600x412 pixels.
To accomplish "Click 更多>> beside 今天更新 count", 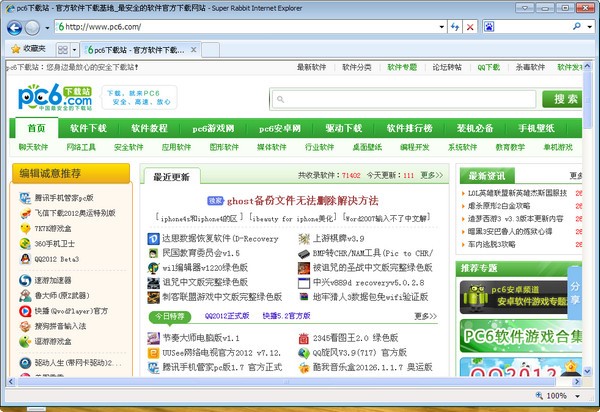I will [432, 175].
